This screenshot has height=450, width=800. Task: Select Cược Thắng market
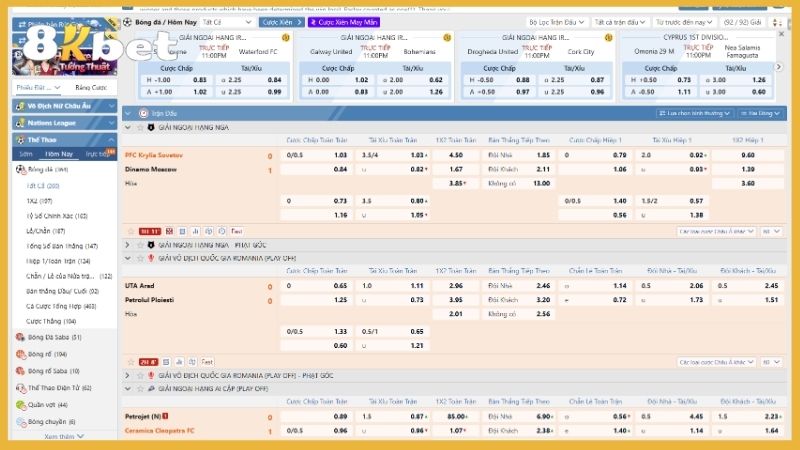pos(51,321)
